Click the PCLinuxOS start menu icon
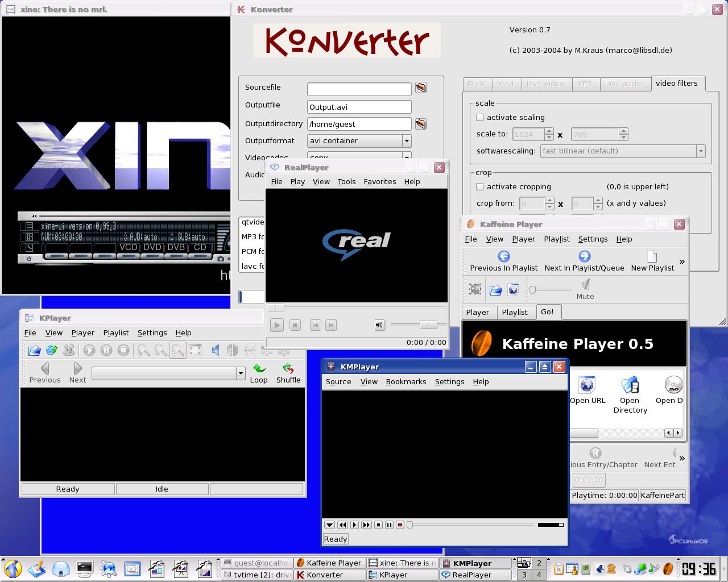Image resolution: width=728 pixels, height=582 pixels. click(12, 568)
